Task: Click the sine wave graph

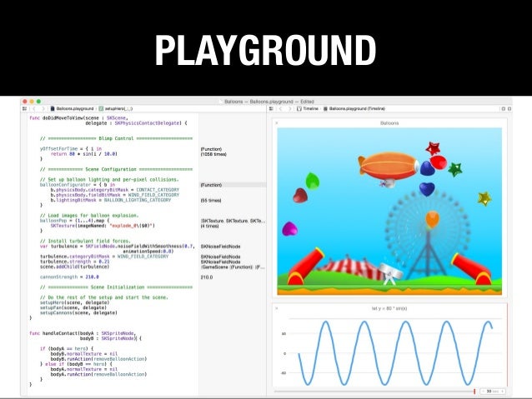Action: [395, 352]
